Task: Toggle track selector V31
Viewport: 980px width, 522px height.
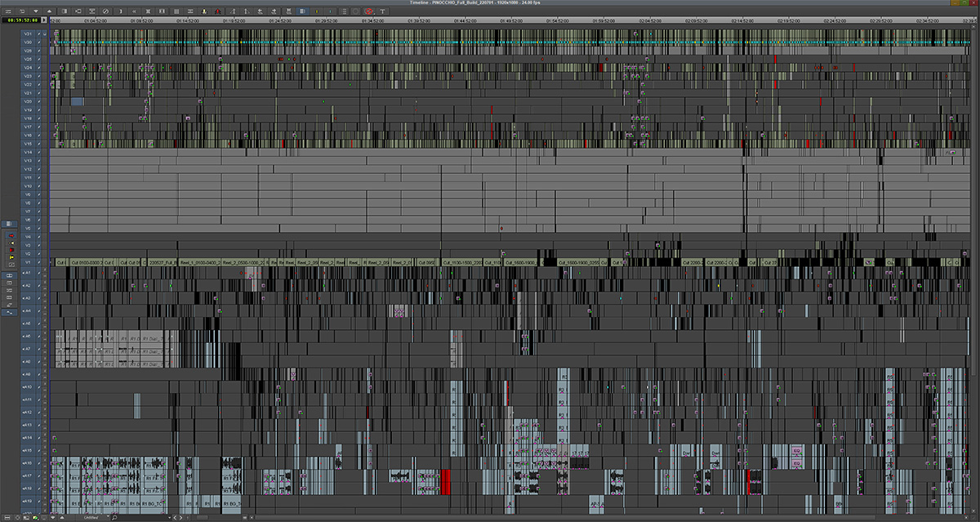Action: click(28, 33)
